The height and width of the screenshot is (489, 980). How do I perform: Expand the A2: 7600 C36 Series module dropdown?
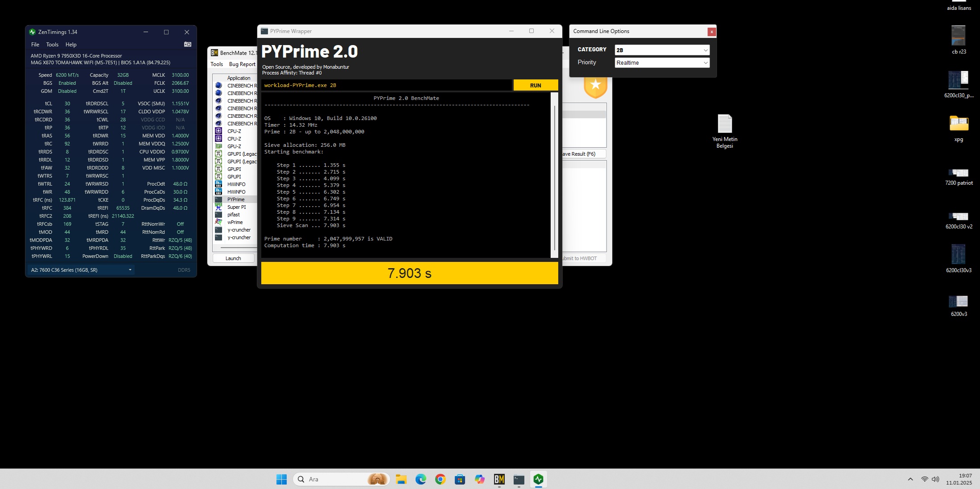(x=81, y=270)
